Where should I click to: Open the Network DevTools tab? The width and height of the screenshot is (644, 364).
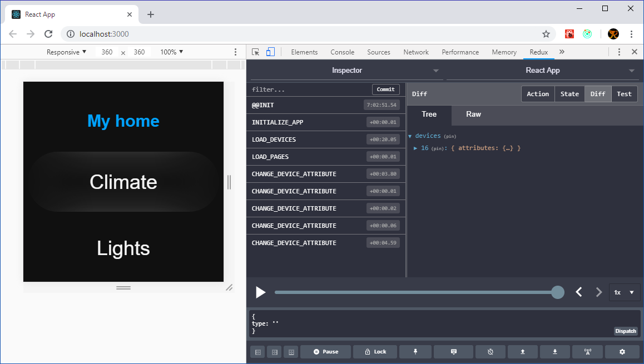[x=416, y=52]
